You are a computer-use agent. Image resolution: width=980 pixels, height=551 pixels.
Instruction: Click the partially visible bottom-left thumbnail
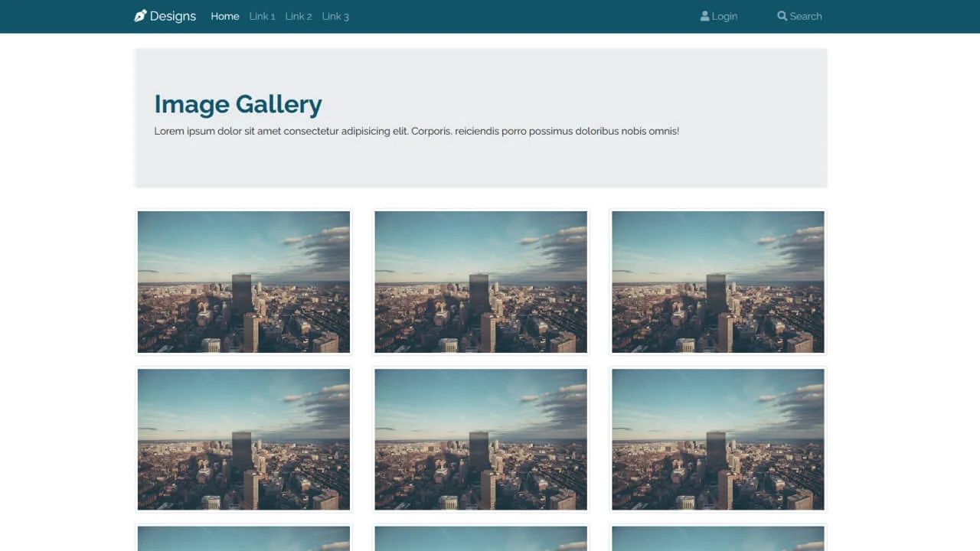[x=243, y=540]
